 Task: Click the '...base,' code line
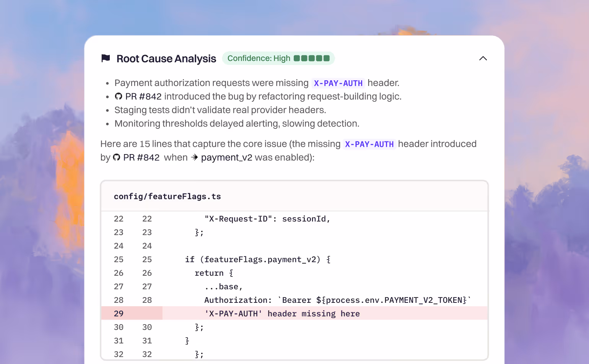point(223,287)
